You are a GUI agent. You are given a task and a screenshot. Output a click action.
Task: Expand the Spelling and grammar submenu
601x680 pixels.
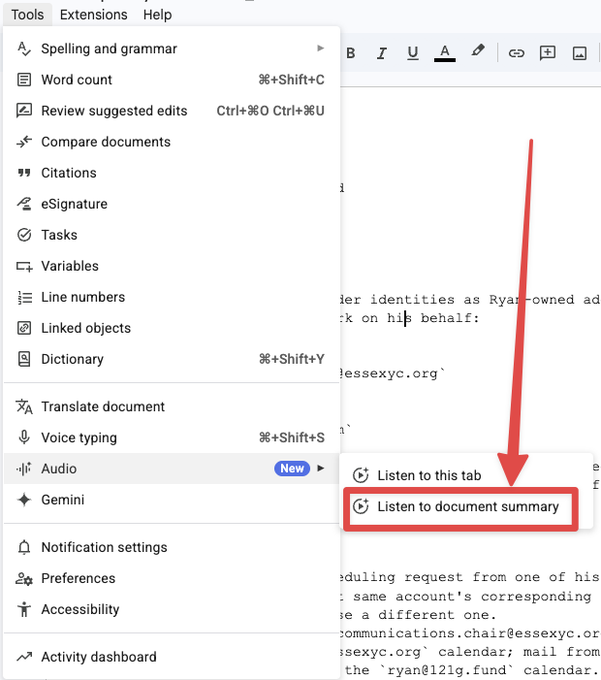(x=320, y=48)
